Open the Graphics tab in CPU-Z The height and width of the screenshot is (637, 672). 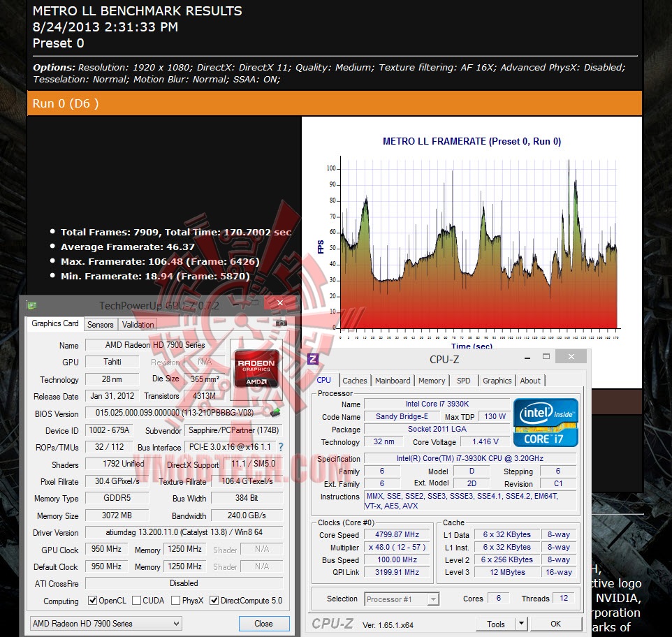(x=497, y=381)
